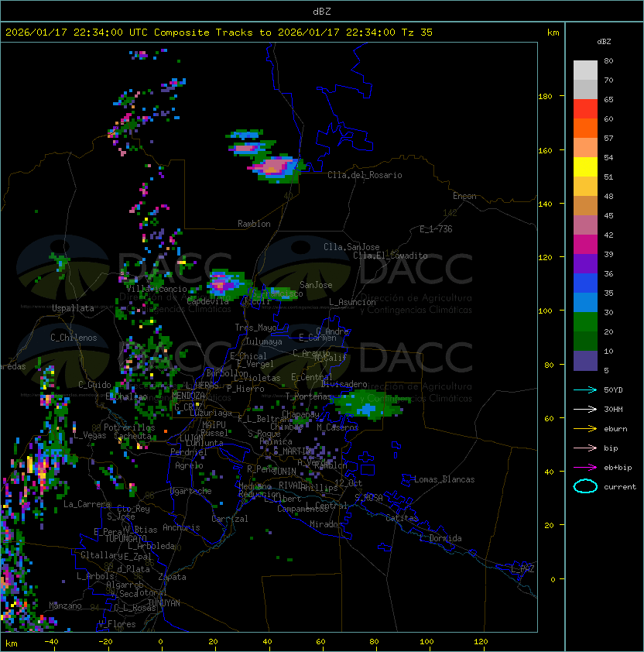The width and height of the screenshot is (644, 652).
Task: Click the L_Asuncion label
Action: coord(352,302)
